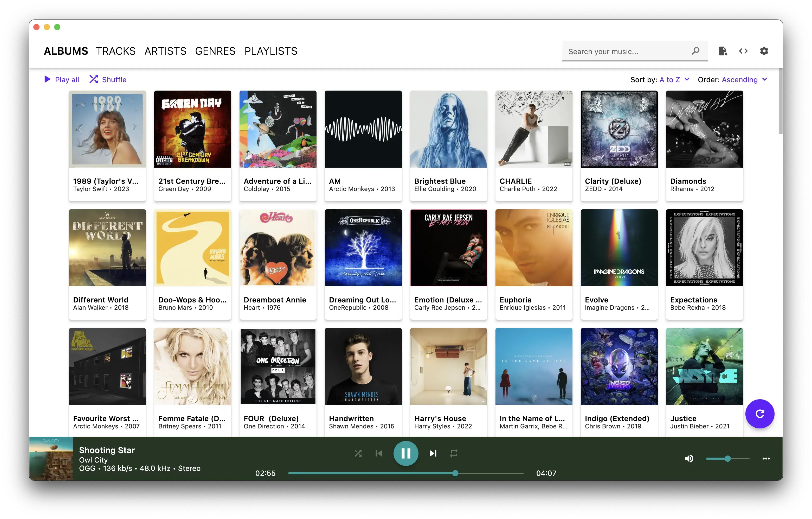812x519 pixels.
Task: Open the code brackets mini-player icon
Action: pos(743,51)
